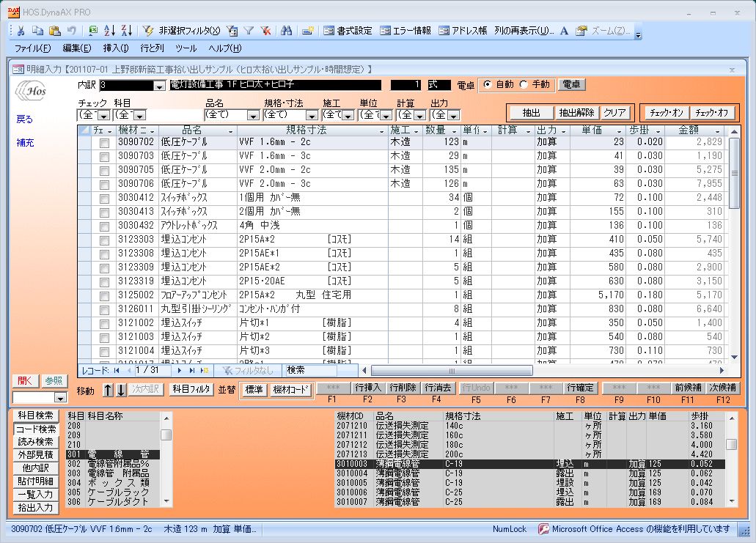756x543 pixels.
Task: Click the 行挿入 F2 button
Action: point(367,388)
